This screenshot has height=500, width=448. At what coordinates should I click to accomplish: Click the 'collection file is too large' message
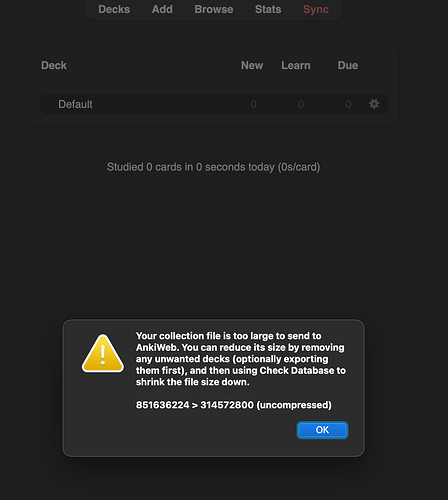(241, 359)
